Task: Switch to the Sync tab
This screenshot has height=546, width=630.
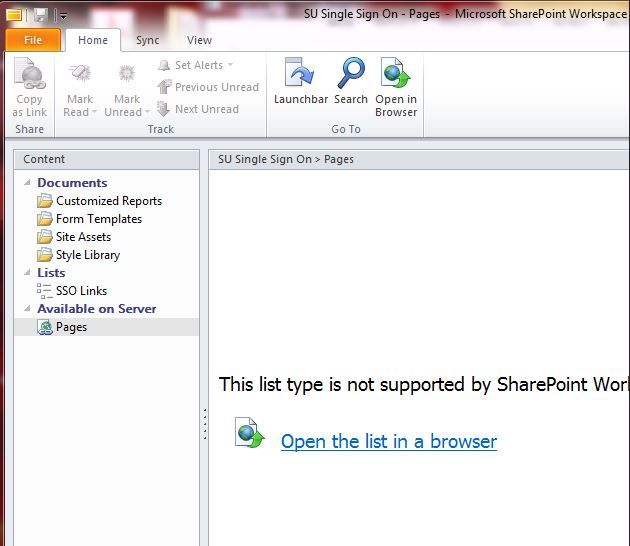Action: (x=147, y=40)
